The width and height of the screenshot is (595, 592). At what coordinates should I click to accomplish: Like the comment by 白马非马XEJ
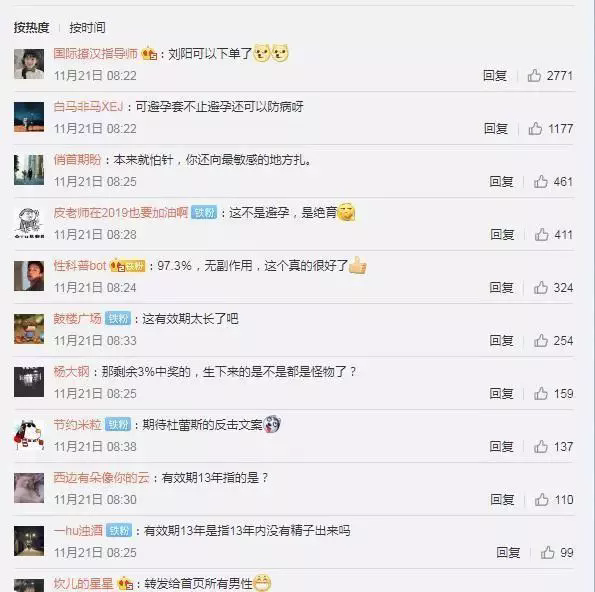pos(535,129)
